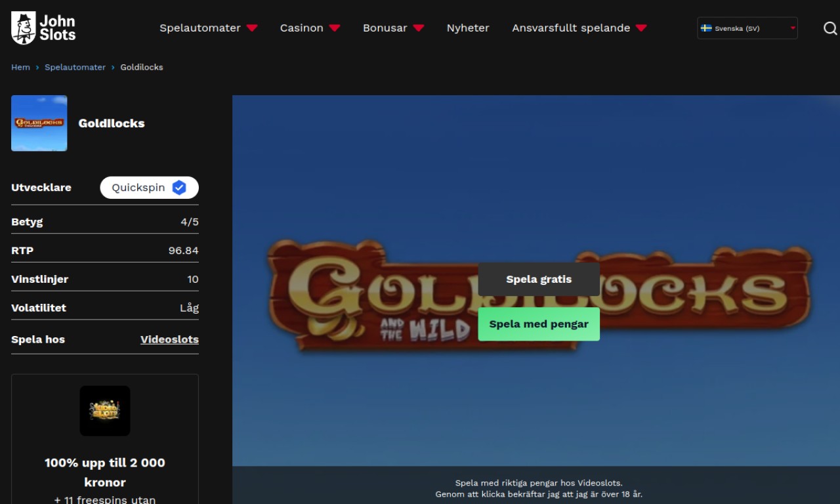Click the Betyg label
The width and height of the screenshot is (840, 504).
tap(27, 222)
